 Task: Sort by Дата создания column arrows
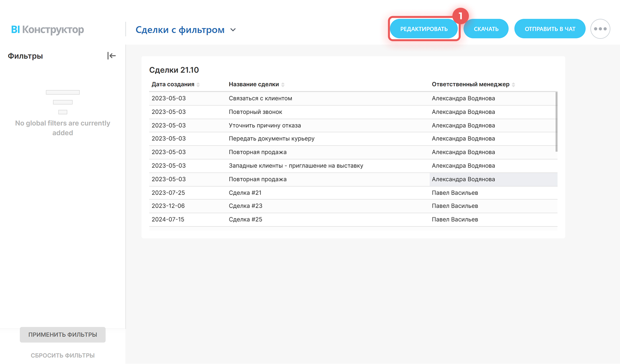point(198,85)
